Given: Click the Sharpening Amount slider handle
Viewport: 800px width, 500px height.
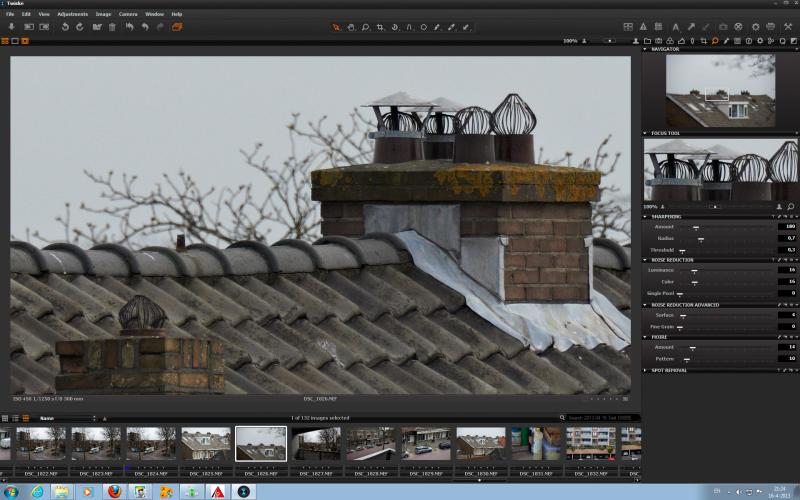Looking at the screenshot, I should pos(696,228).
